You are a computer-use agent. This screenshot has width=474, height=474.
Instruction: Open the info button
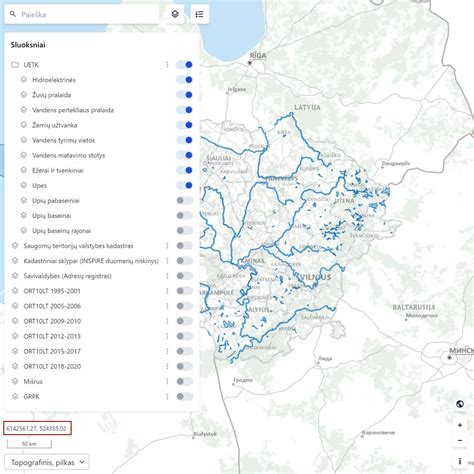(x=460, y=461)
